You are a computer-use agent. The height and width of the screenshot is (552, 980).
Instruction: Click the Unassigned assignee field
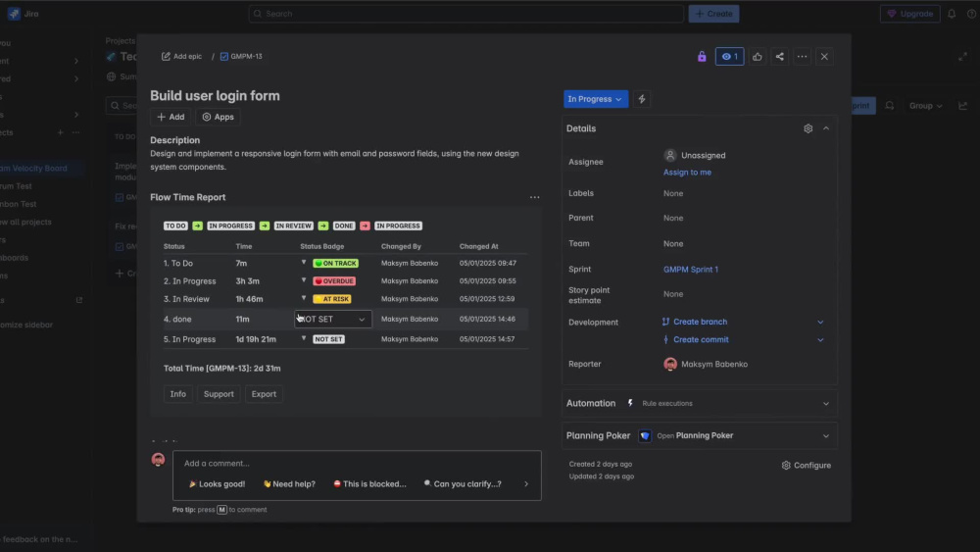tap(695, 155)
